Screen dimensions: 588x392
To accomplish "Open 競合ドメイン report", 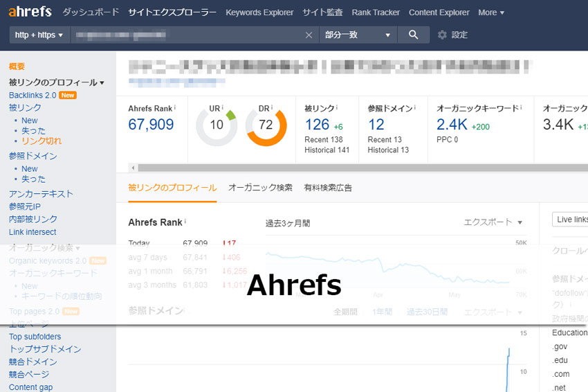I will pyautogui.click(x=33, y=362).
